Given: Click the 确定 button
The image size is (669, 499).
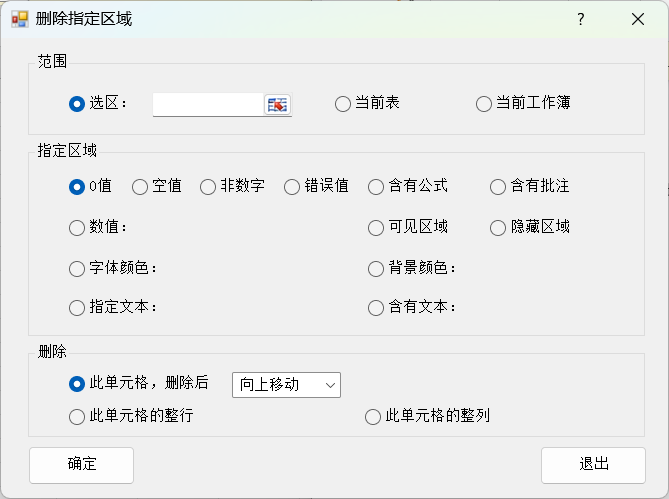Looking at the screenshot, I should pos(81,465).
